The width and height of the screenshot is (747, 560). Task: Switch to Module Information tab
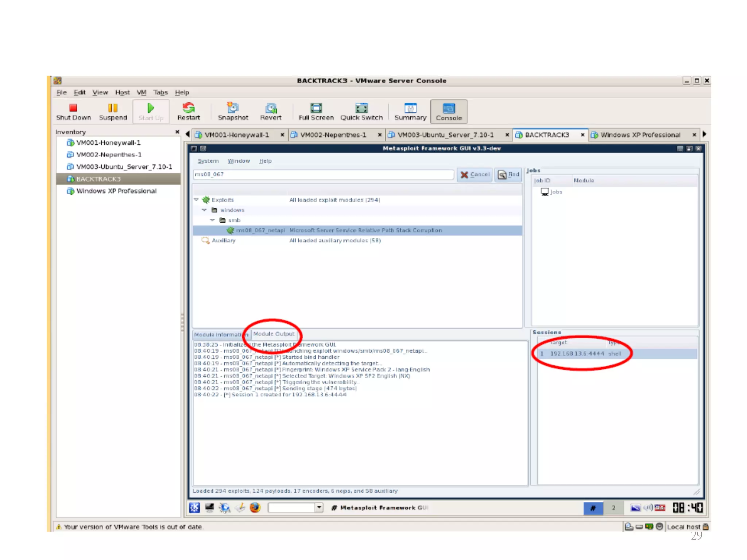point(219,335)
